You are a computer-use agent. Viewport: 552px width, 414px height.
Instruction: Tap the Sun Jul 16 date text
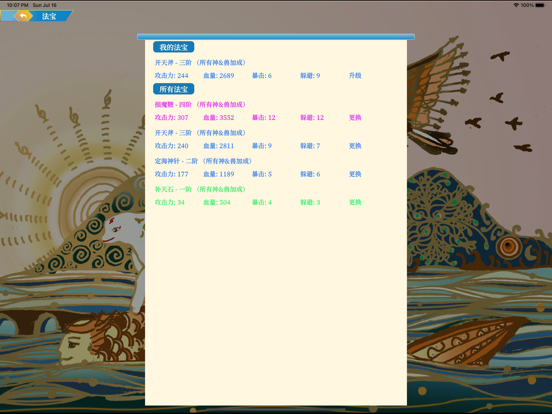coord(45,5)
